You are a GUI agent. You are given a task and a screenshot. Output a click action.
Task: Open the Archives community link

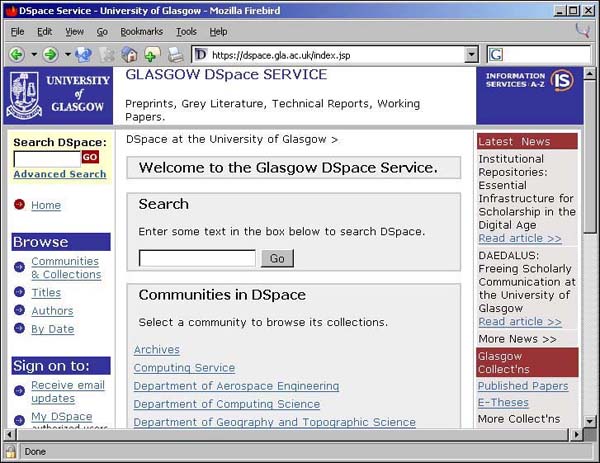157,349
